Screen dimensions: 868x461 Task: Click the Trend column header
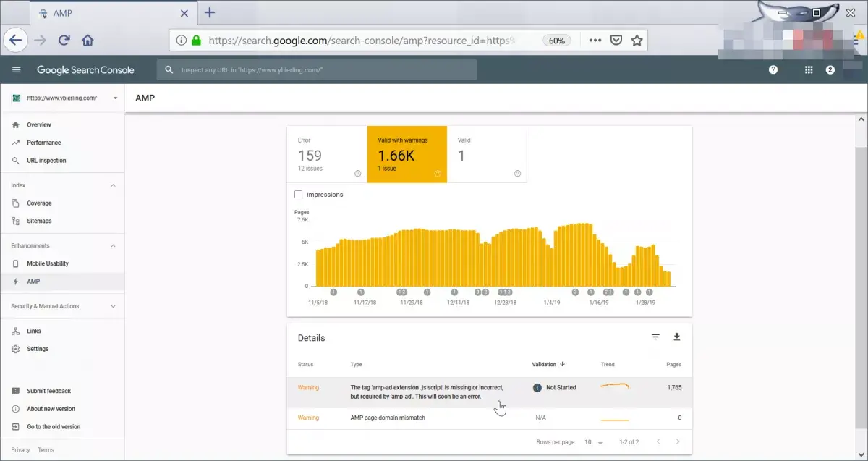tap(608, 364)
